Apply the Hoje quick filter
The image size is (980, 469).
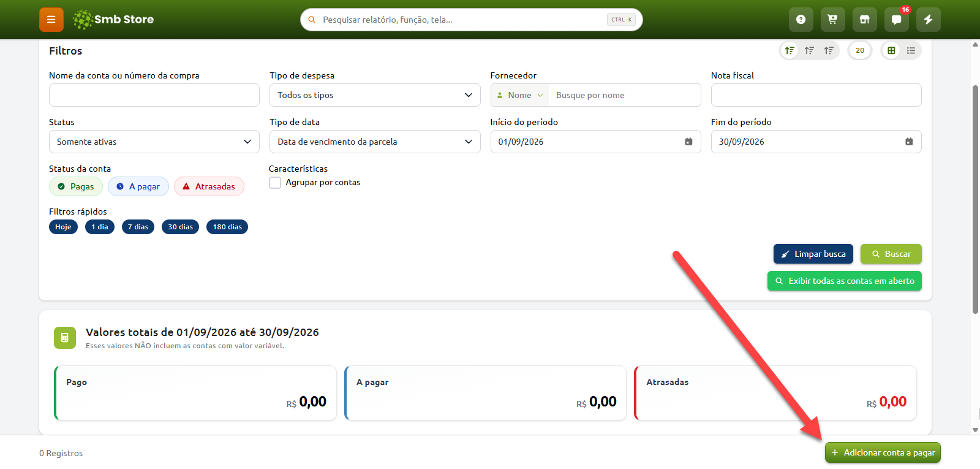click(63, 227)
